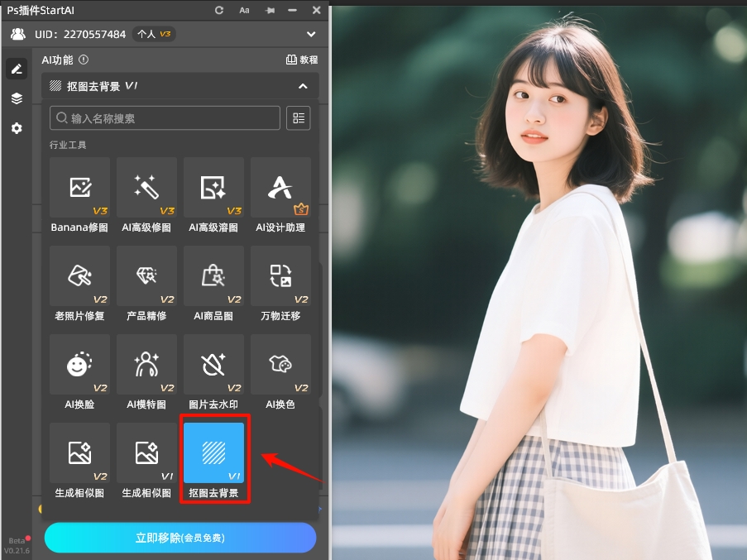Toggle the pin-window icon in title bar

(x=271, y=10)
